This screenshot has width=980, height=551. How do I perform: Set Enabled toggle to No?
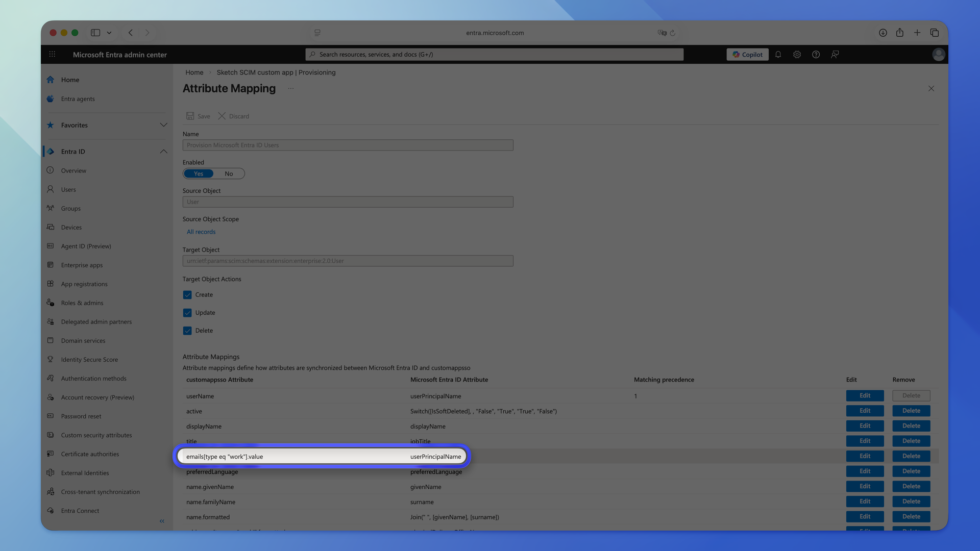[x=229, y=173]
